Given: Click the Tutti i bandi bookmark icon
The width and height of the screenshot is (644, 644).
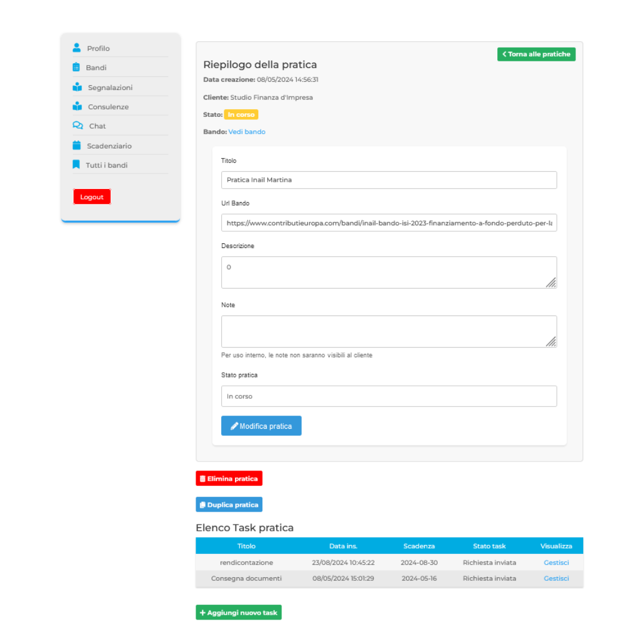Looking at the screenshot, I should pyautogui.click(x=76, y=165).
